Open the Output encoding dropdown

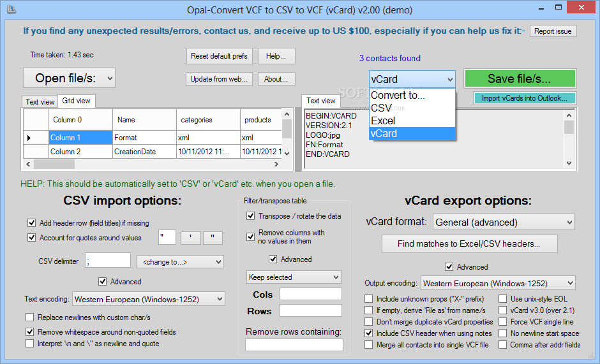pyautogui.click(x=498, y=283)
